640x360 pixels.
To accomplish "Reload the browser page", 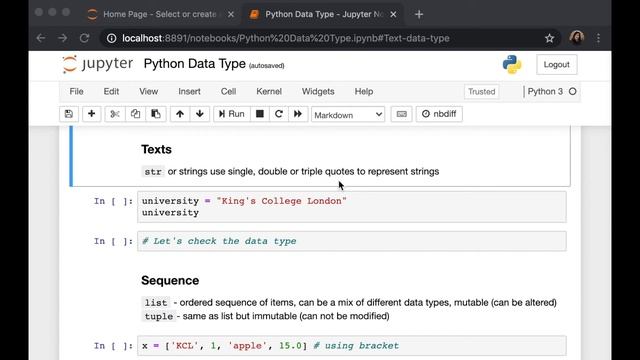I will click(84, 38).
